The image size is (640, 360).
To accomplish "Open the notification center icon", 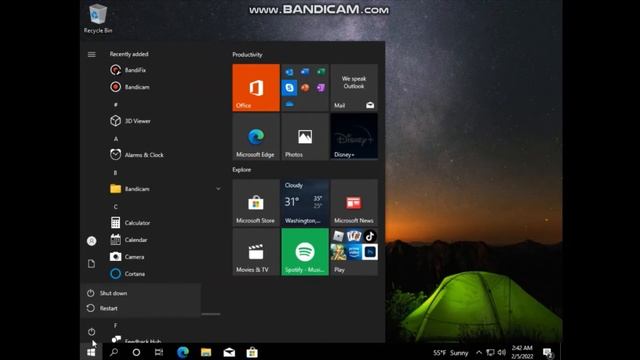I will pos(548,353).
